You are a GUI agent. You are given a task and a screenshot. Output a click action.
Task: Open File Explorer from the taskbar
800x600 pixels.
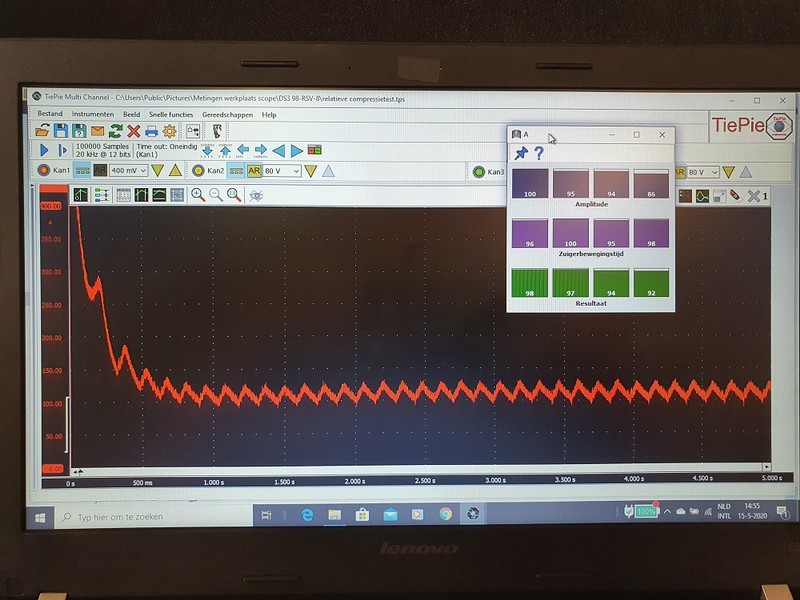coord(335,515)
